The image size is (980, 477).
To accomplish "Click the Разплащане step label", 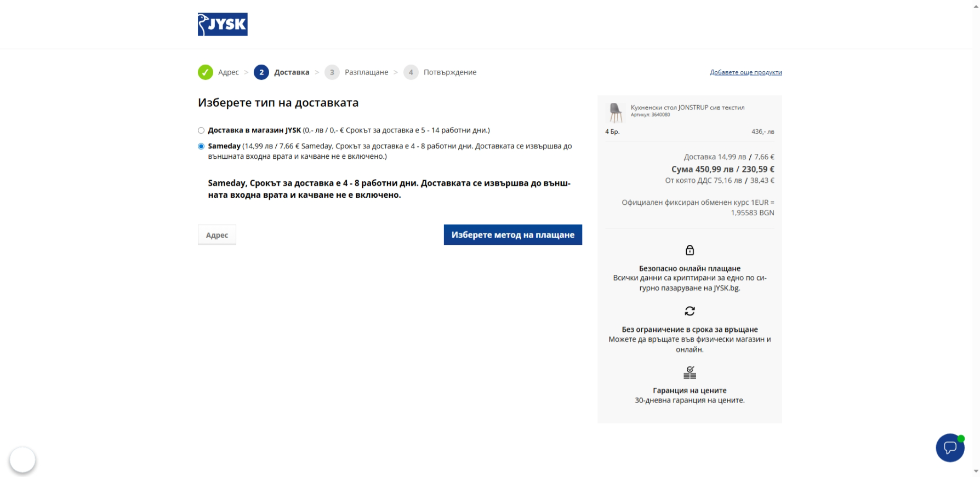I will pos(366,72).
